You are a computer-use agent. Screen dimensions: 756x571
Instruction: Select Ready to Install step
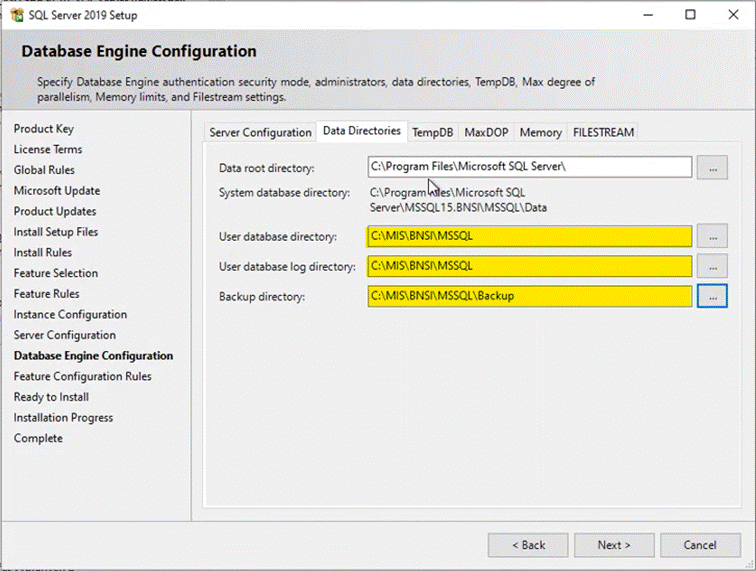coord(51,397)
